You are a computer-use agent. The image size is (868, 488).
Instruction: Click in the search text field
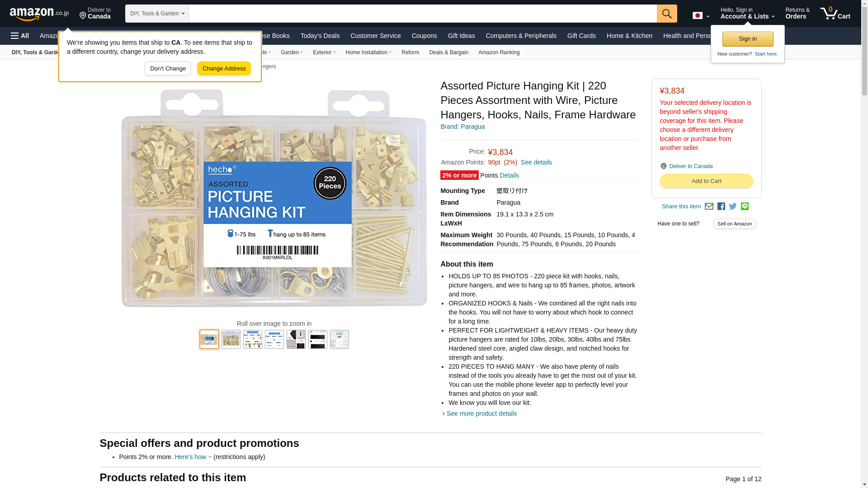[x=423, y=14]
